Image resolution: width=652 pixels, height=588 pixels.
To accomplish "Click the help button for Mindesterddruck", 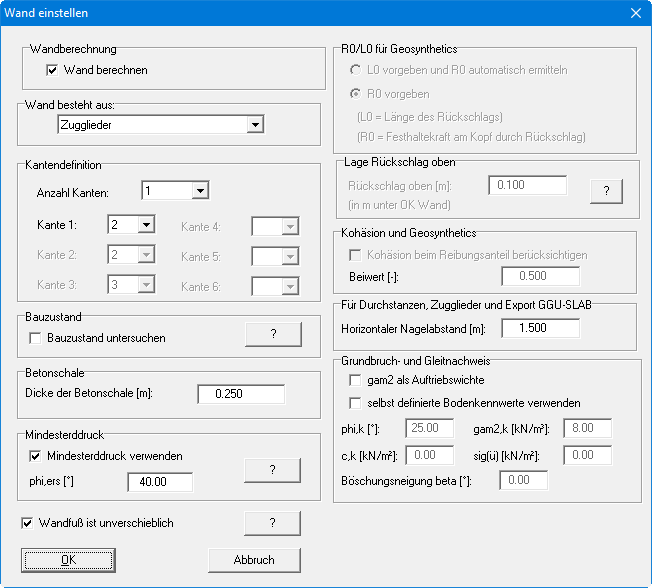I will pos(272,470).
